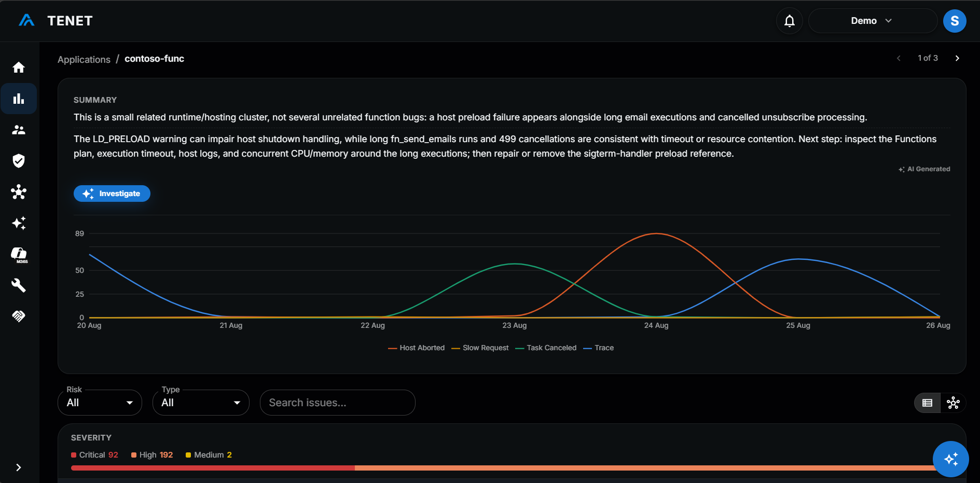Click the 1 of 3 pager text
The image size is (980, 483).
[x=928, y=58]
